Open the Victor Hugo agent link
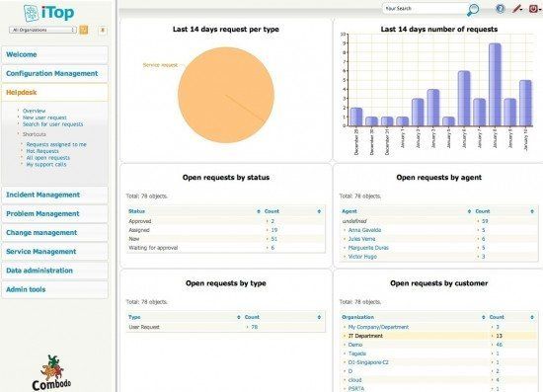This screenshot has height=392, width=543. point(362,257)
